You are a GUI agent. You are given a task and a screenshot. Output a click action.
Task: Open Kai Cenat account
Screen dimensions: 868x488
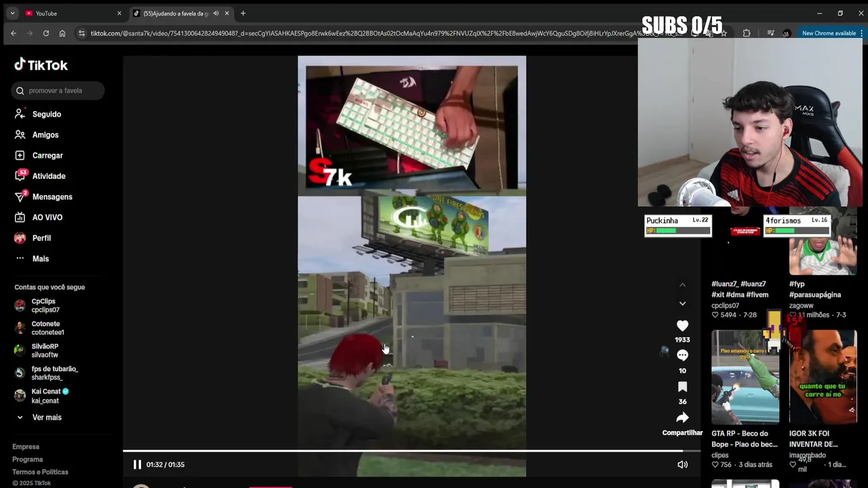(x=50, y=396)
